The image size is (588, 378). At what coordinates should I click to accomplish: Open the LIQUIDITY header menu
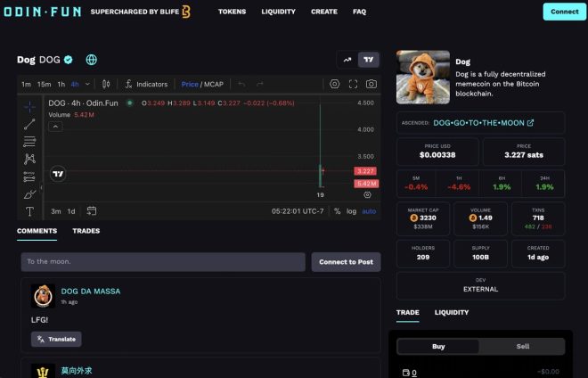[278, 12]
